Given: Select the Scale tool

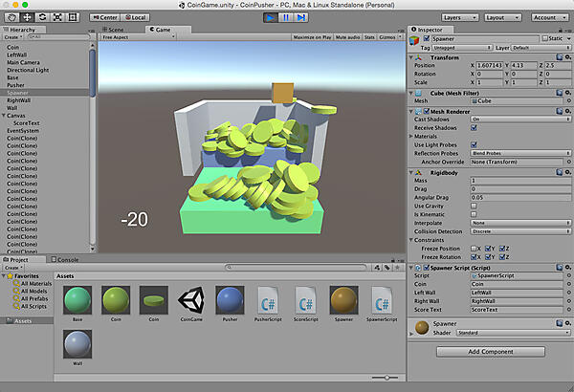Looking at the screenshot, I should pyautogui.click(x=56, y=17).
